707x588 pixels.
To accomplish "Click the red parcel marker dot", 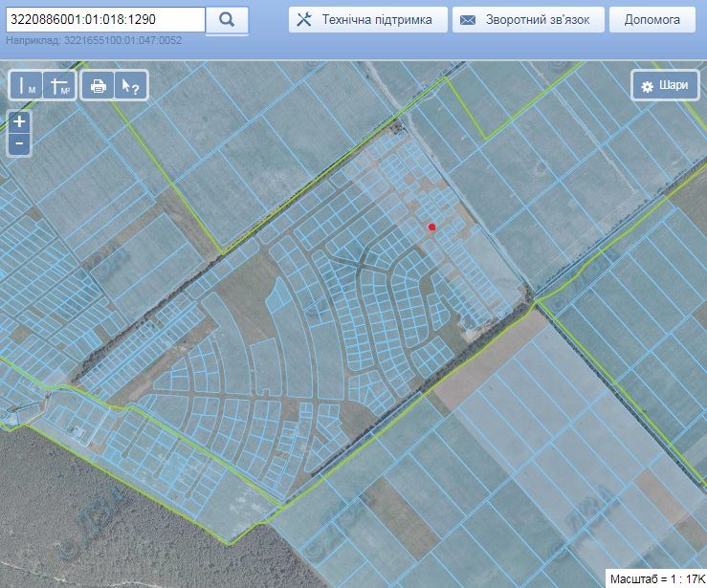I will pyautogui.click(x=432, y=228).
